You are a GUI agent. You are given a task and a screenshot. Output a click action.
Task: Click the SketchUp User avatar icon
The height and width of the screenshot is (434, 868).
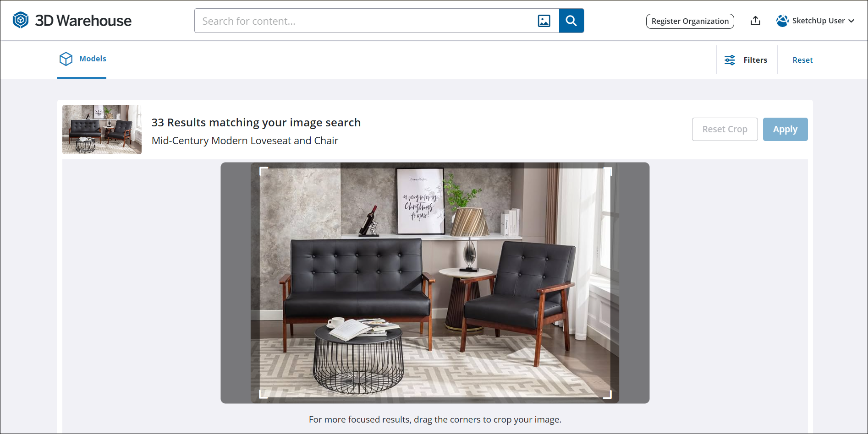pos(782,21)
